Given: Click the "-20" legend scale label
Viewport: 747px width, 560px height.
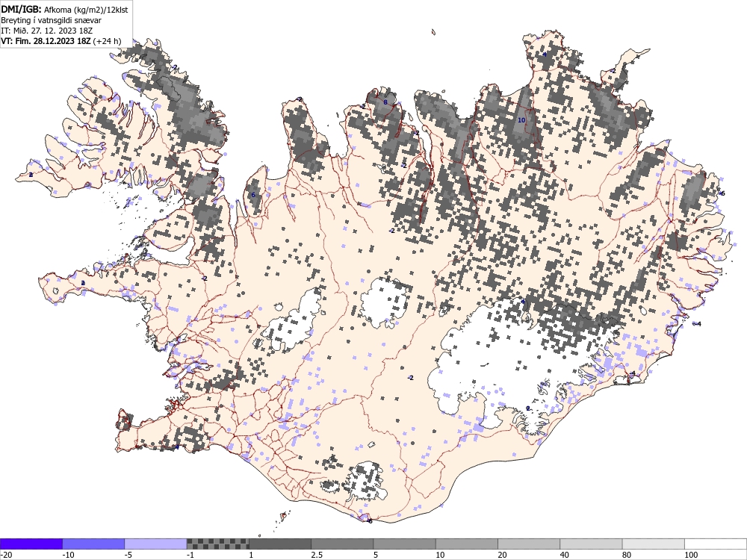Looking at the screenshot, I should click(x=6, y=555).
